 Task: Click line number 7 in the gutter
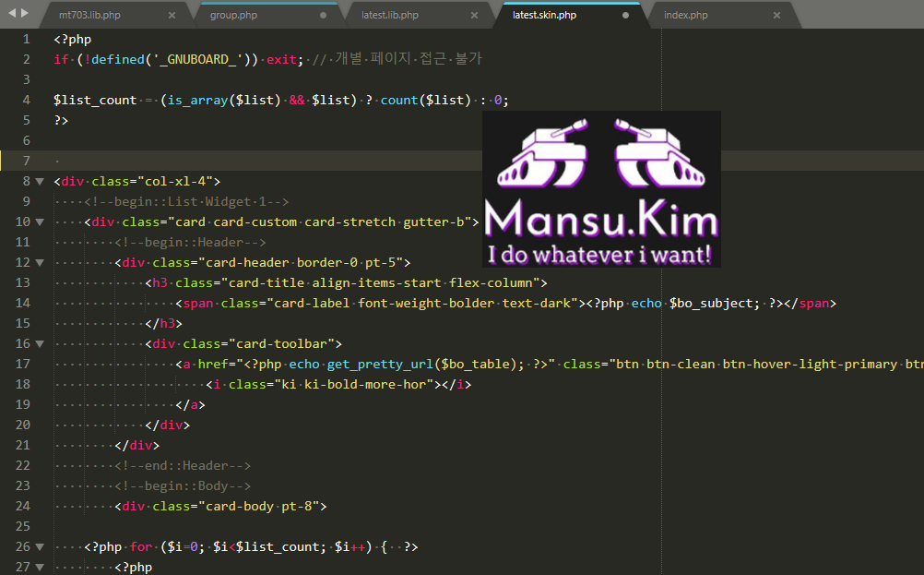(26, 161)
